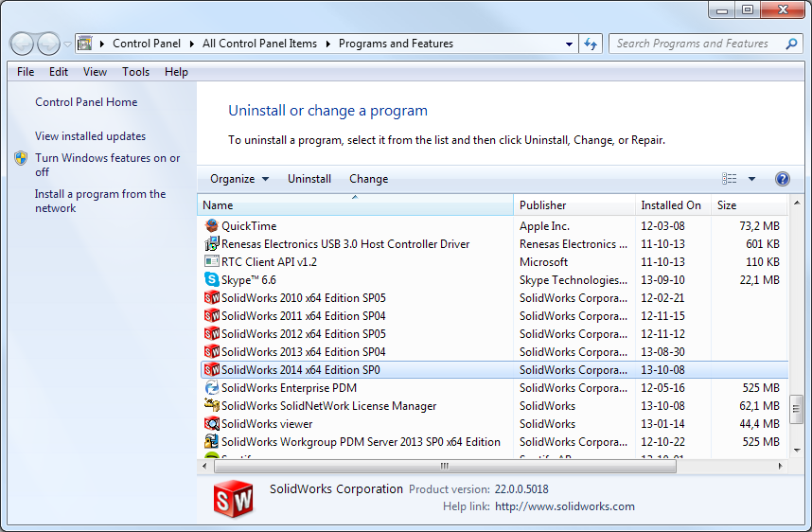The width and height of the screenshot is (812, 532).
Task: Open the help question mark icon
Action: pyautogui.click(x=782, y=179)
